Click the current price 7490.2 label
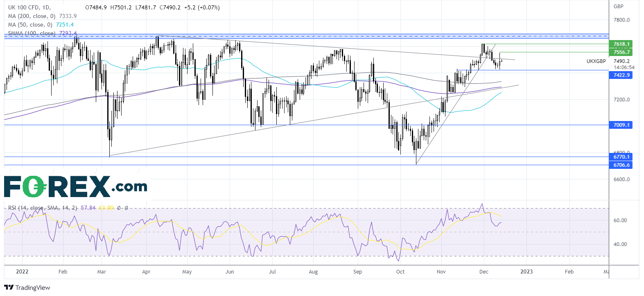The image size is (644, 296). point(621,61)
